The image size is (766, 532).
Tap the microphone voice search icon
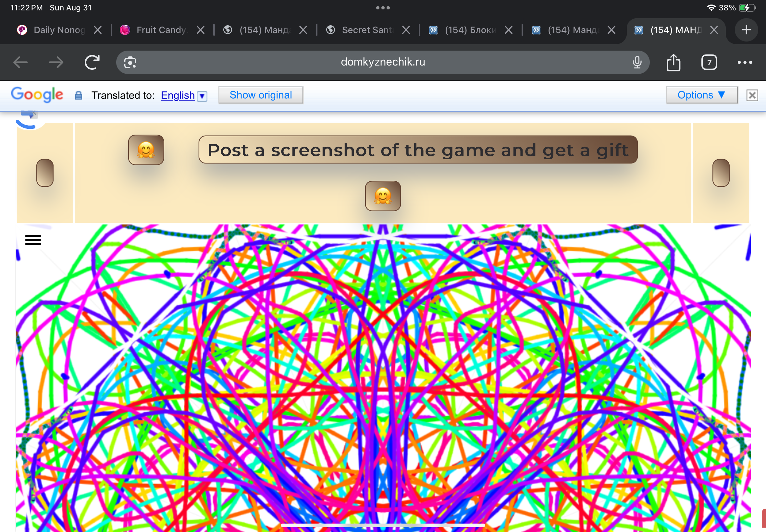coord(637,62)
